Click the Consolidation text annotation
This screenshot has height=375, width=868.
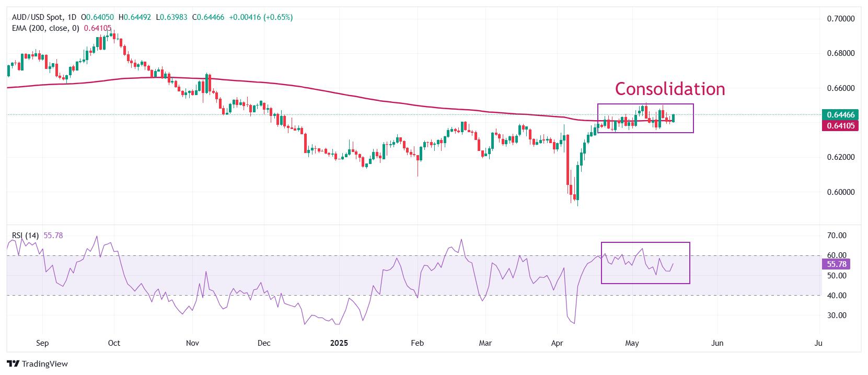670,89
